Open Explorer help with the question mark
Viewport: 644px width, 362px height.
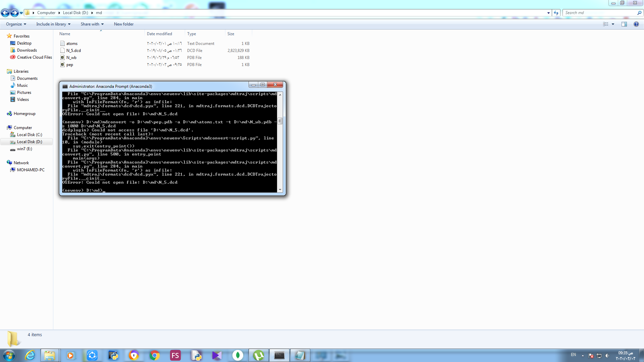click(x=636, y=24)
